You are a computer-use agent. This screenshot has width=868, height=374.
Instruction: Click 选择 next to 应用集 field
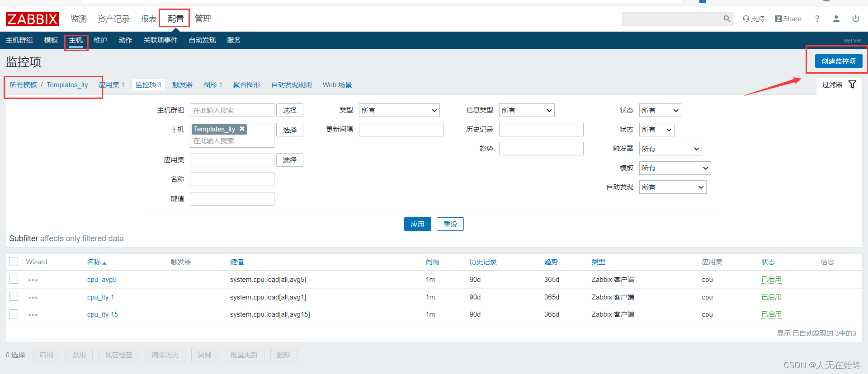point(290,160)
